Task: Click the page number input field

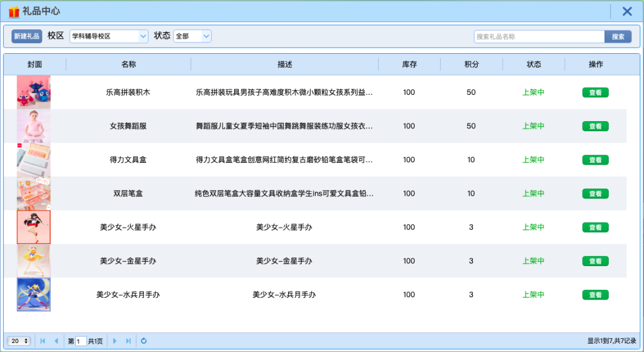Action: (81, 341)
